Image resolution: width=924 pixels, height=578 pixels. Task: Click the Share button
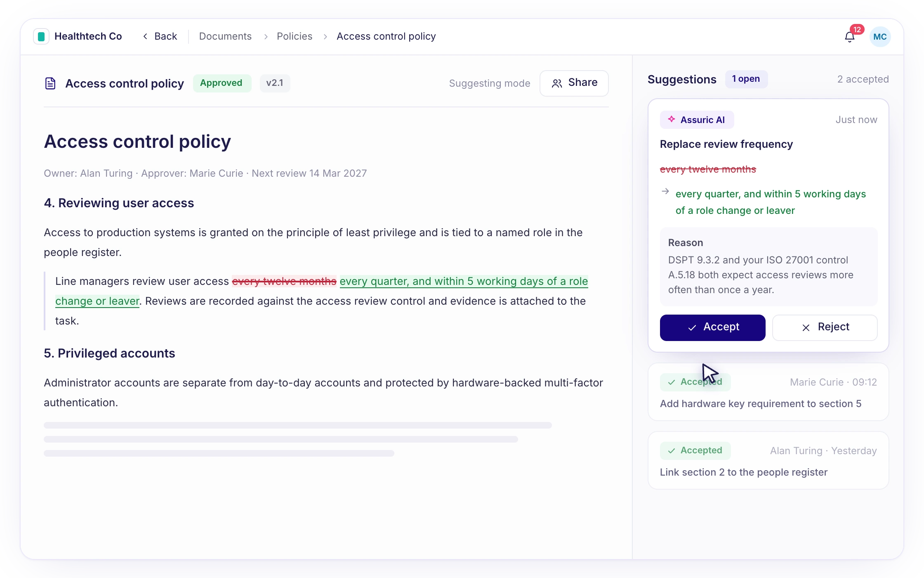tap(574, 83)
